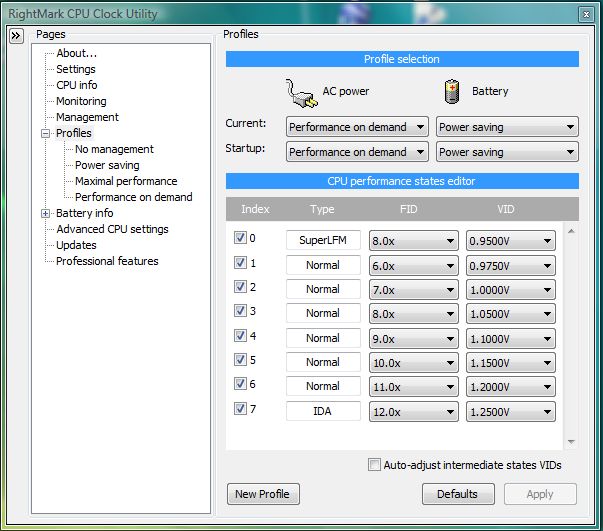Open the Advanced CPU settings page
This screenshot has height=531, width=603.
tap(112, 229)
